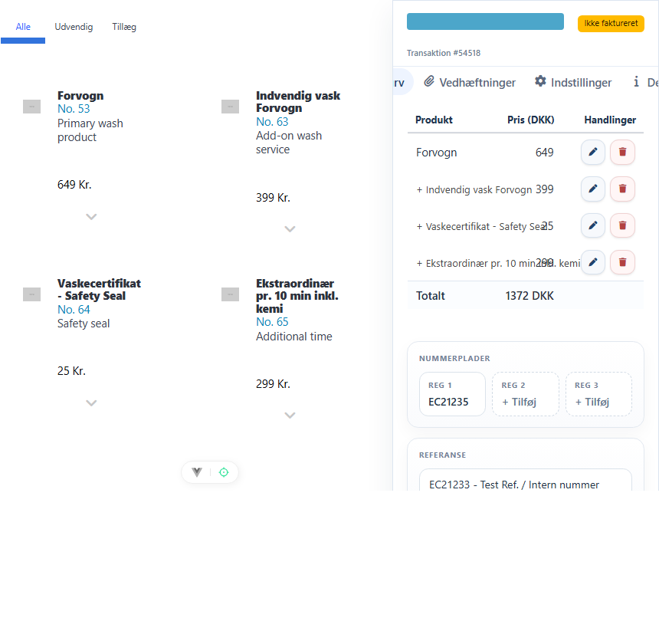
Task: Click the Ekstraordinær pr. 10 min card title
Action: (x=297, y=296)
